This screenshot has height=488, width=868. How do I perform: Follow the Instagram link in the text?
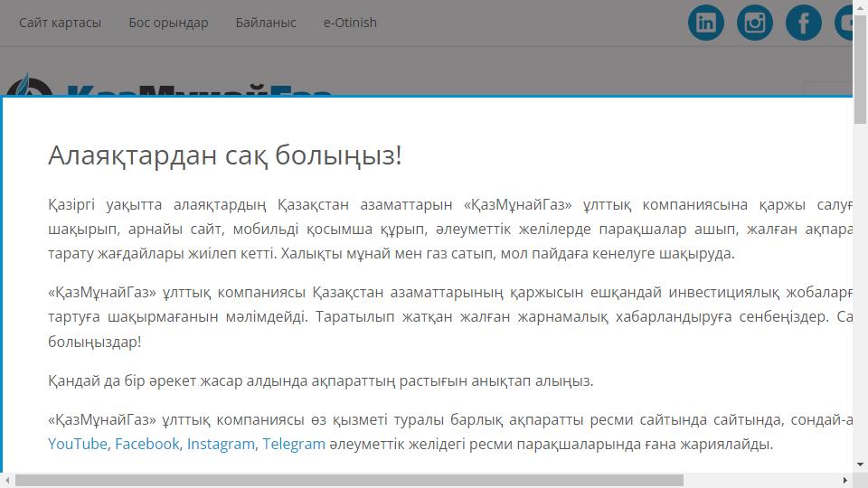221,445
